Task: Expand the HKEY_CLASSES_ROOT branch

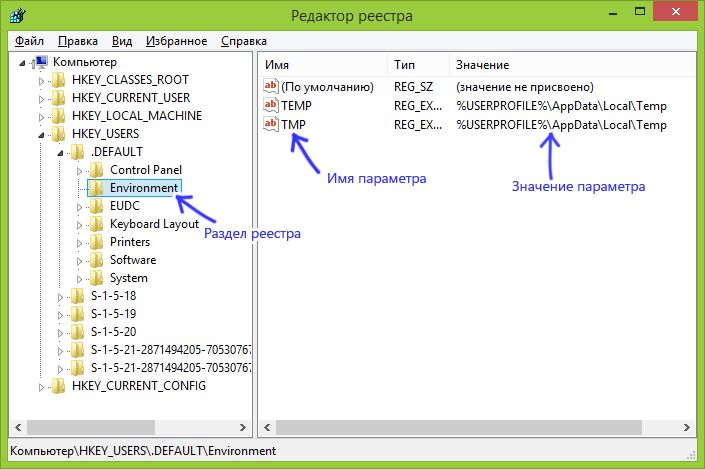Action: (42, 80)
